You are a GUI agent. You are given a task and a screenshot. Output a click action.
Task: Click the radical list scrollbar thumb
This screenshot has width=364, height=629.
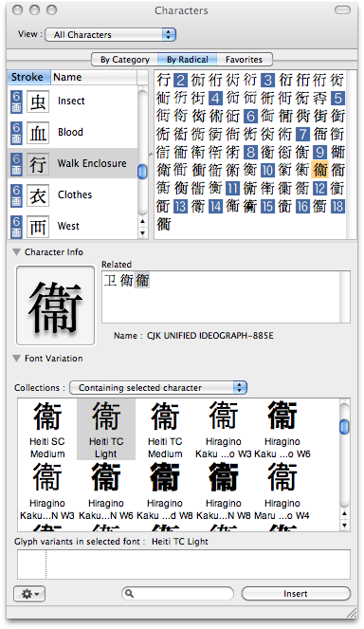(142, 172)
